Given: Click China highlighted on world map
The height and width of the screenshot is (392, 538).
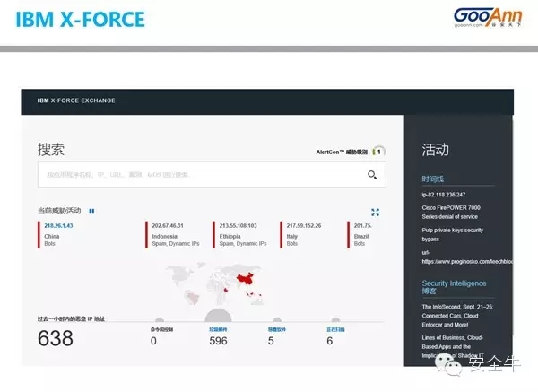Looking at the screenshot, I should tap(246, 279).
